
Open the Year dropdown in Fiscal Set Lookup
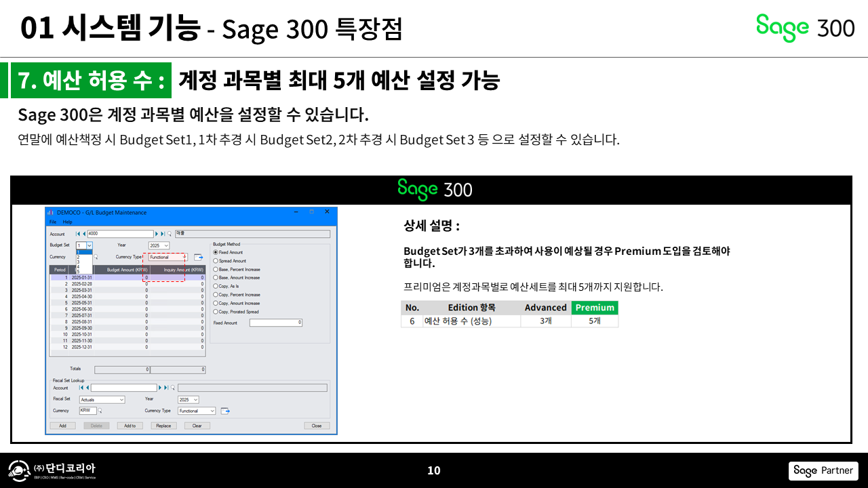(x=195, y=400)
